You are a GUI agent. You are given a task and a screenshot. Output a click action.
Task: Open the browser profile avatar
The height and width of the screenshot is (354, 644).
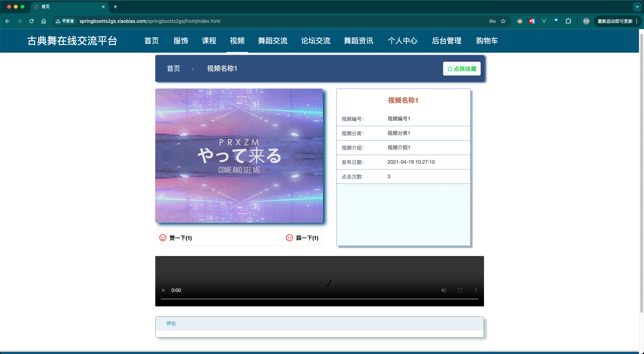click(x=586, y=21)
